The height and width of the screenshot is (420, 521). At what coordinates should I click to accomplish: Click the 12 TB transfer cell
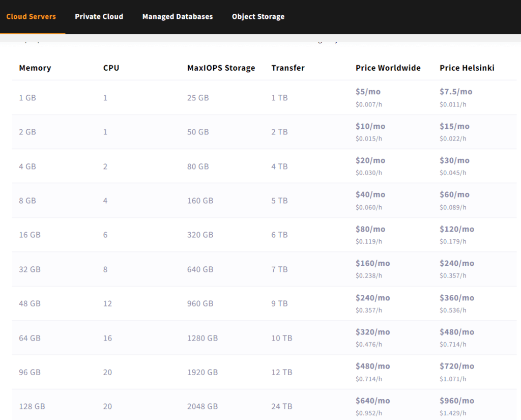click(281, 372)
